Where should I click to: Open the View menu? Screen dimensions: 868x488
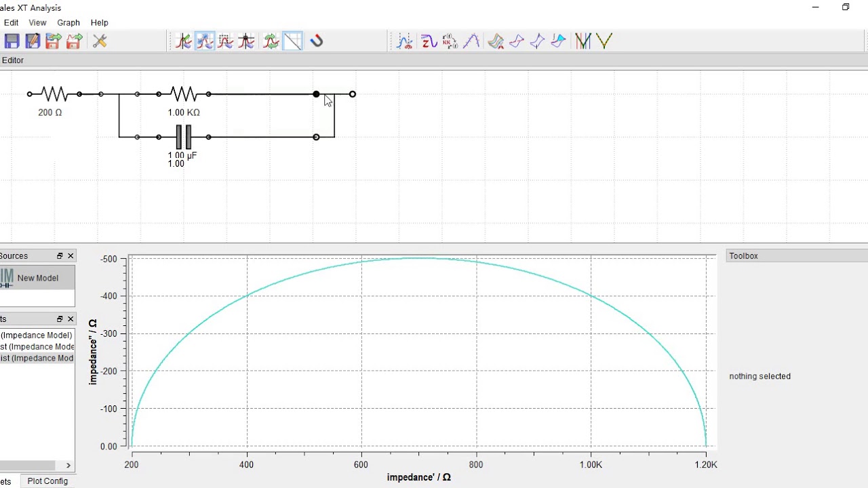coord(37,22)
